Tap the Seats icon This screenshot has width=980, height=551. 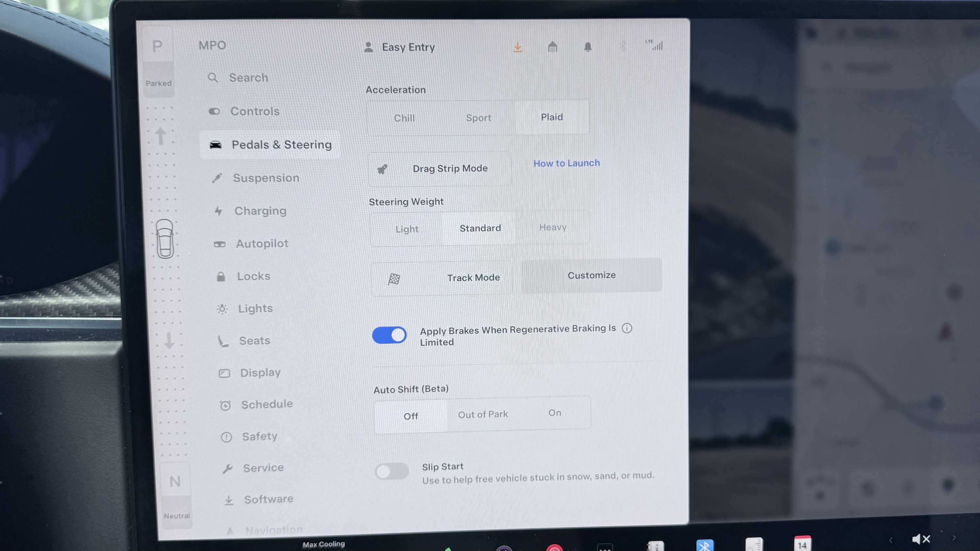click(x=223, y=341)
